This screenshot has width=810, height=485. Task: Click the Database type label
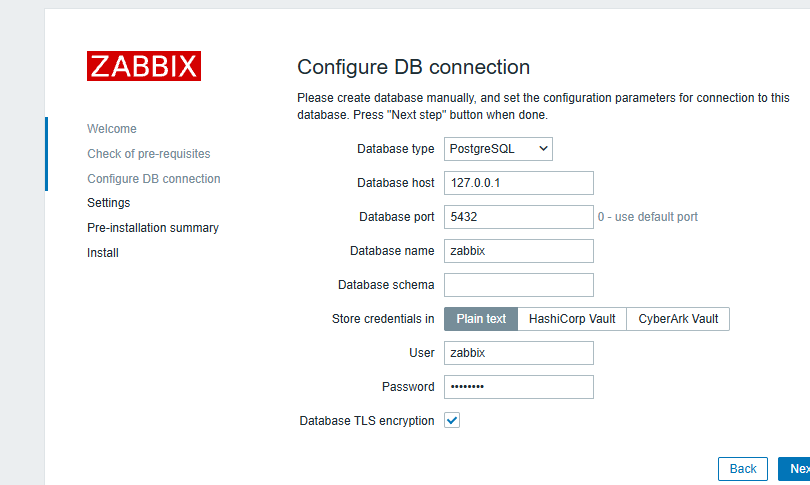click(396, 149)
